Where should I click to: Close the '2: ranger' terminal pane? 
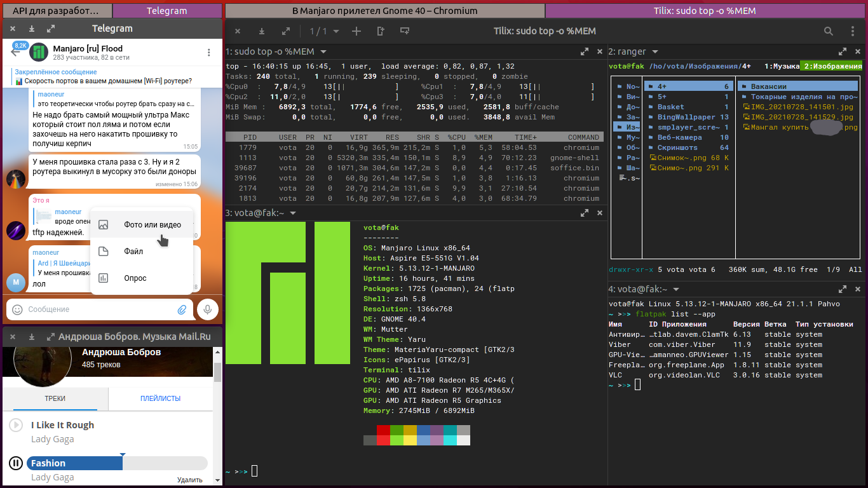click(x=858, y=52)
